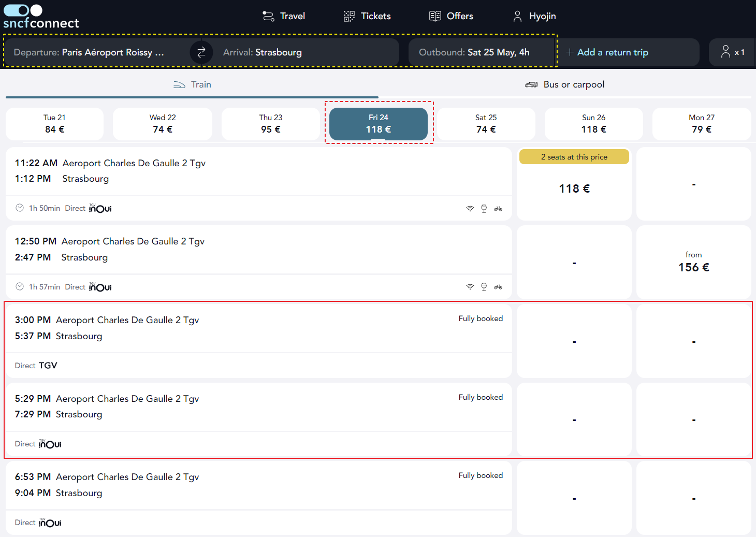Click 'Fully booked' on the 5:29 PM train
The image size is (756, 537).
click(x=481, y=397)
